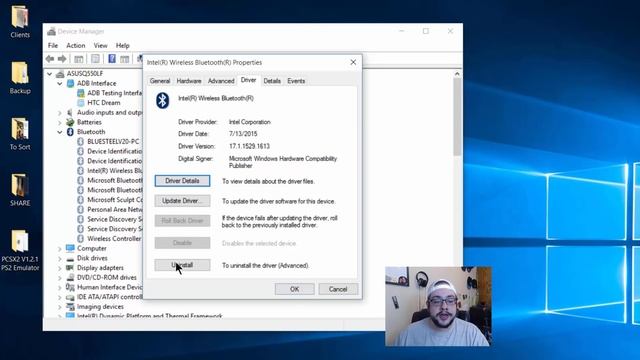This screenshot has height=360, width=640.
Task: Collapse the Bluetooth branch
Action: click(60, 132)
